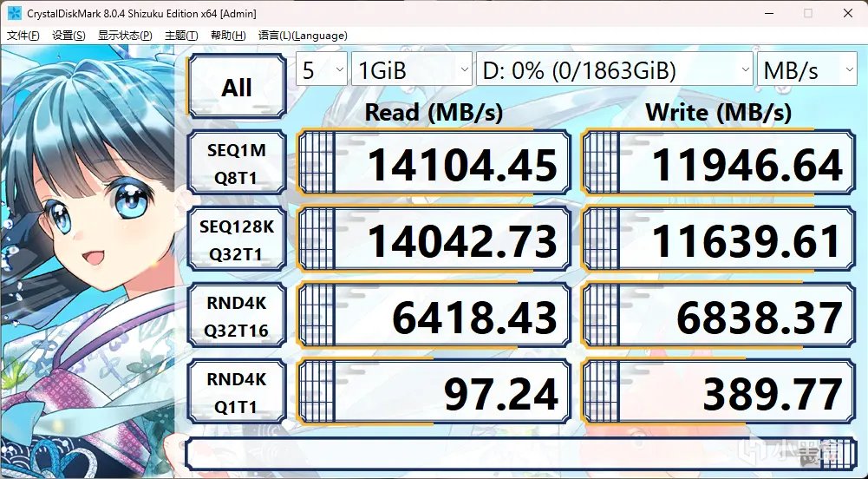This screenshot has width=868, height=479.
Task: Start the RND4K Q1T1 test
Action: 237,392
